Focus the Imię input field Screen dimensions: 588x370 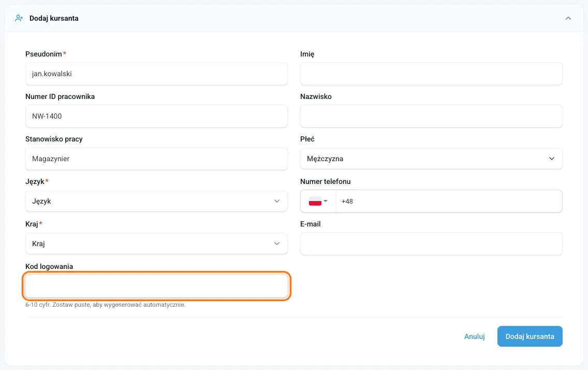(x=431, y=74)
